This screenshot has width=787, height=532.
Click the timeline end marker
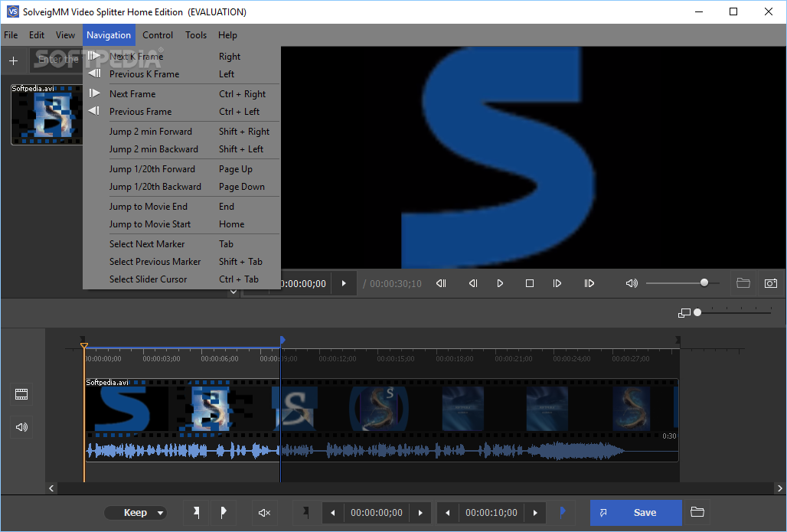tap(678, 341)
